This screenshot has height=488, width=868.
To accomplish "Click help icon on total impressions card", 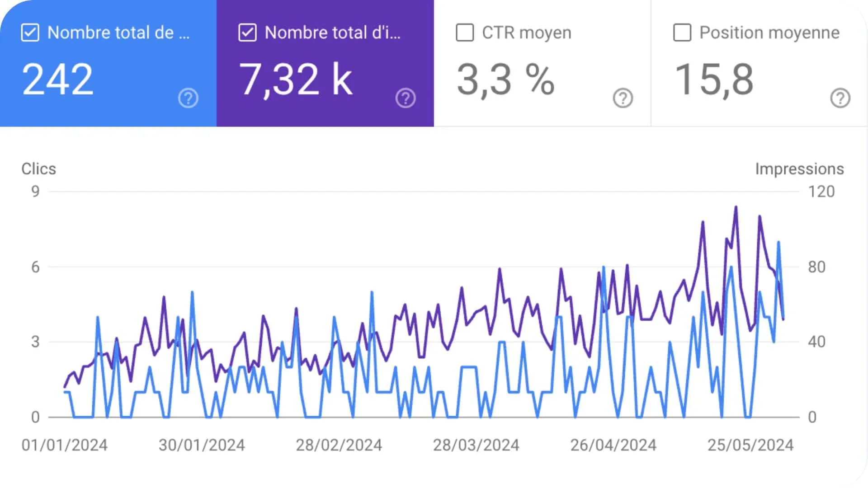I will pos(406,98).
